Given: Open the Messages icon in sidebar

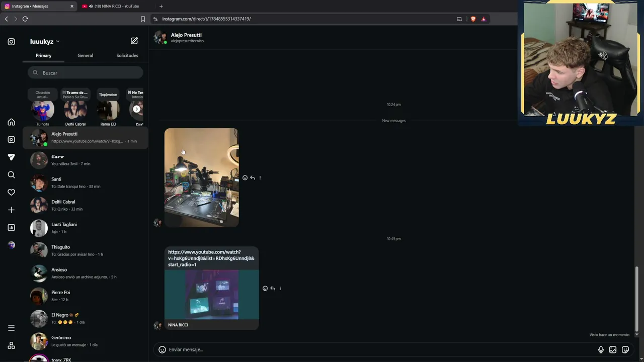Looking at the screenshot, I should [x=11, y=157].
